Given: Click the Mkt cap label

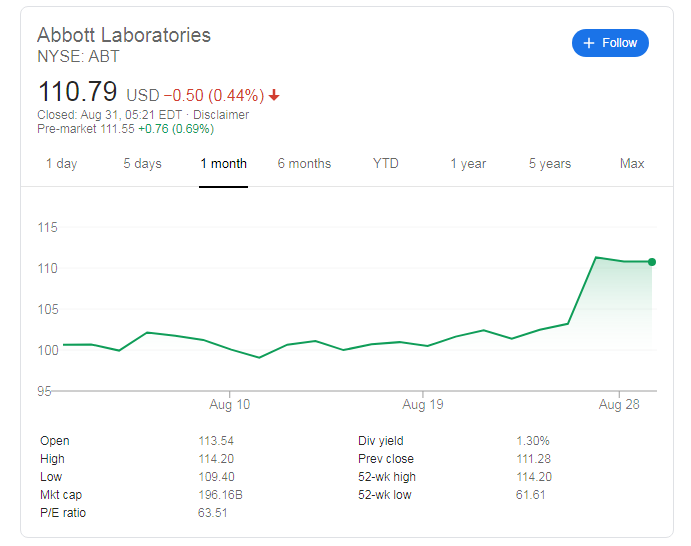Looking at the screenshot, I should click(x=61, y=495).
